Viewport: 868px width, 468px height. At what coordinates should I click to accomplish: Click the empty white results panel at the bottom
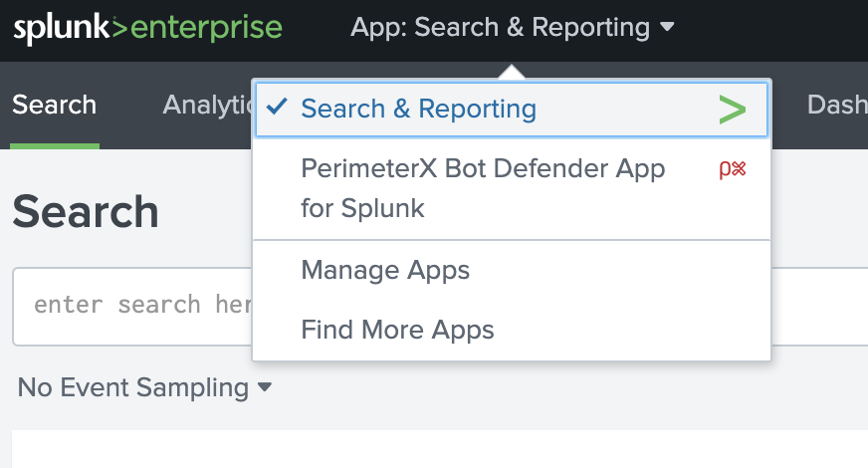point(438,449)
